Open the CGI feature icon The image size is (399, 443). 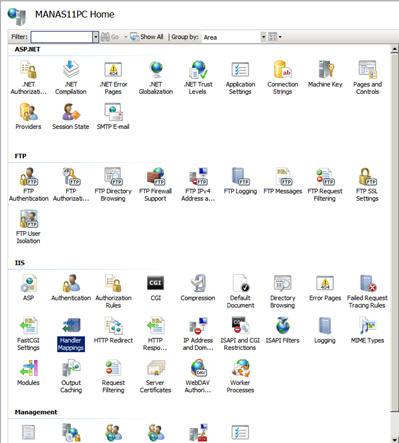156,288
